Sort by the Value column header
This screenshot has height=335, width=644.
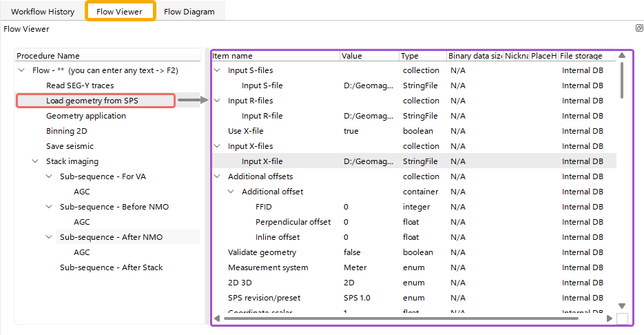[x=369, y=56]
